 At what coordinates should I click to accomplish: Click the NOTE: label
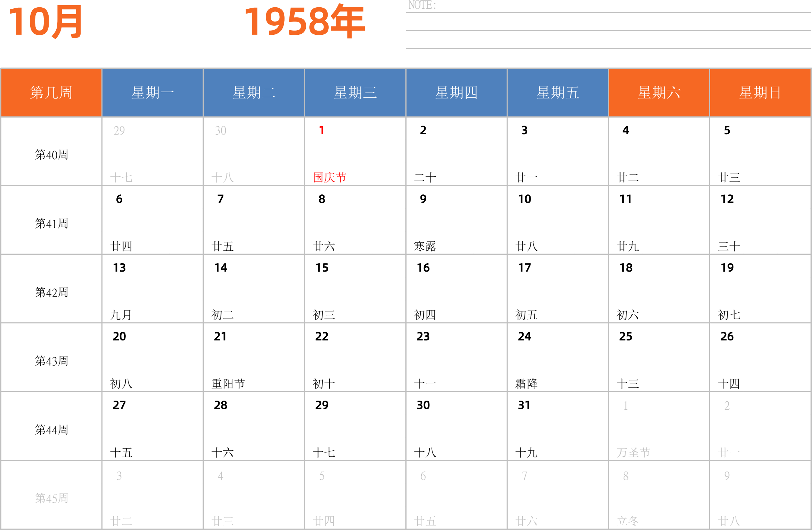[x=422, y=5]
